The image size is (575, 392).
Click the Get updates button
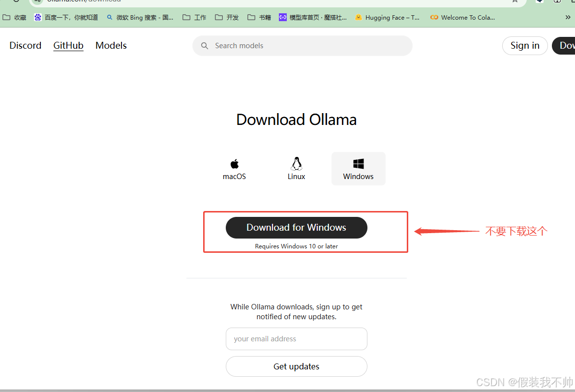(x=296, y=366)
